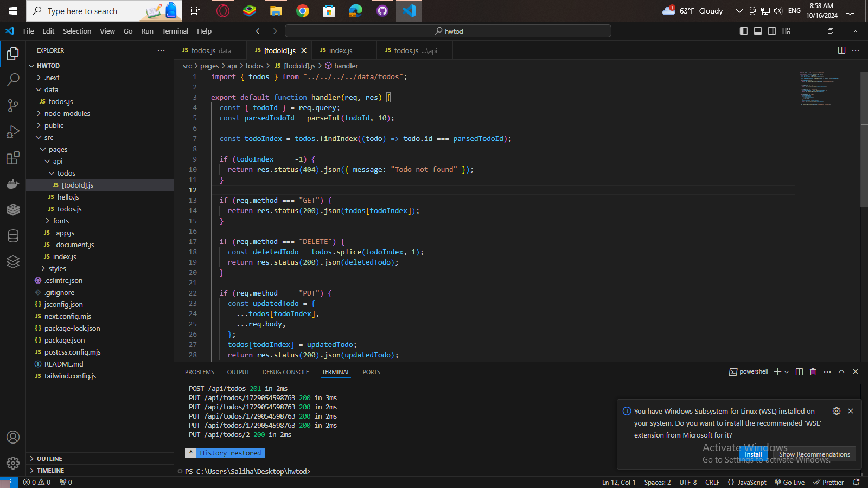The height and width of the screenshot is (488, 868).
Task: Select the Source Control icon
Action: 12,106
